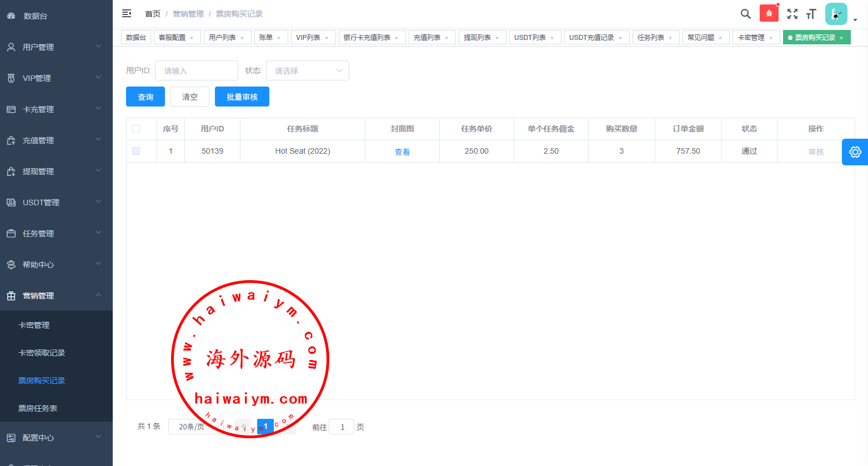Toggle fullscreen mode icon

point(792,14)
